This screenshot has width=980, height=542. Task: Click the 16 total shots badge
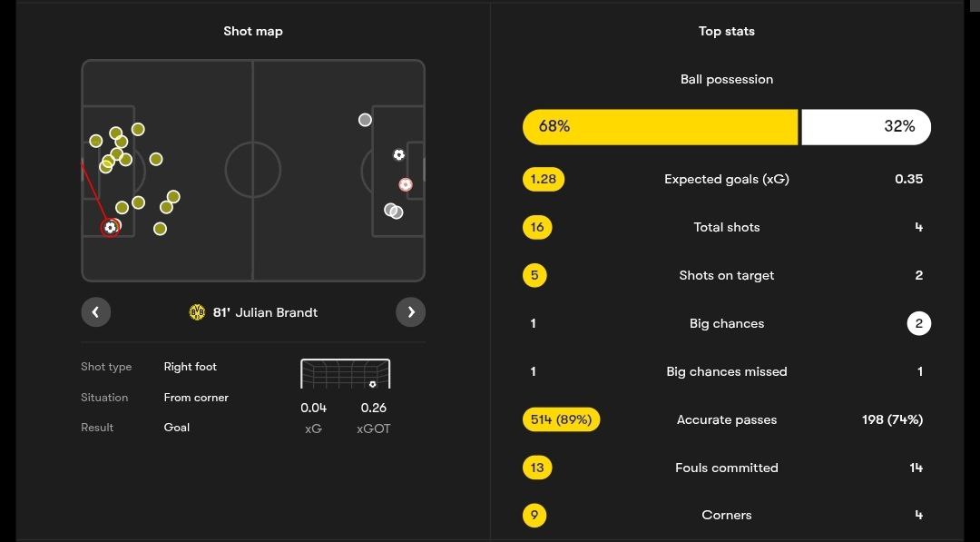(537, 227)
